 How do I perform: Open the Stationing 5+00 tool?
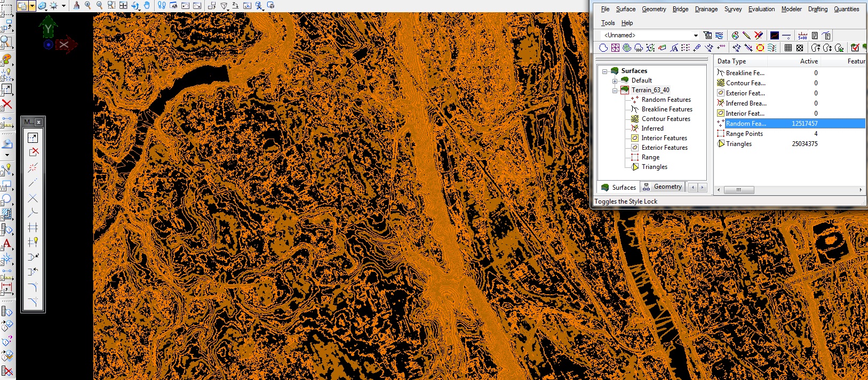click(x=802, y=35)
